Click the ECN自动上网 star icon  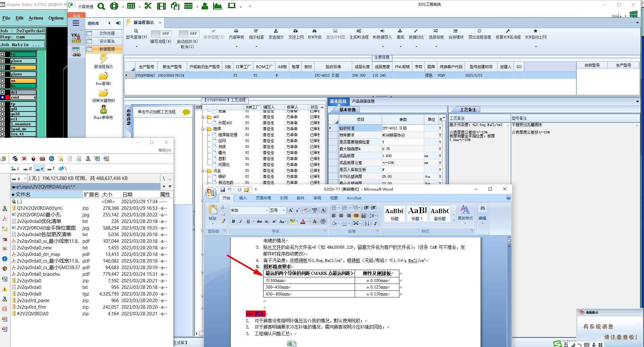[536, 31]
